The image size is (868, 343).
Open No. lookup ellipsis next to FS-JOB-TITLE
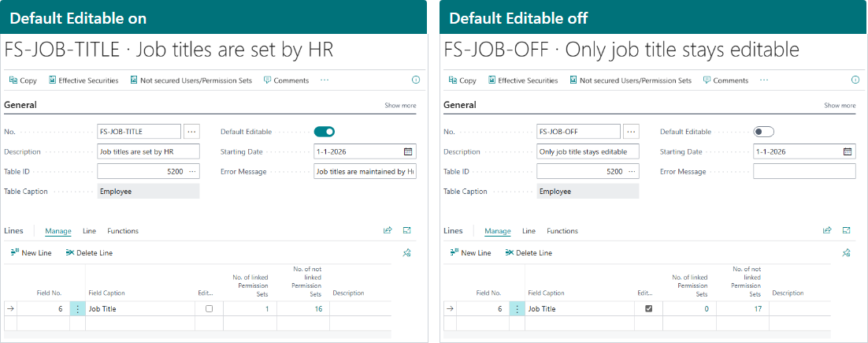pyautogui.click(x=191, y=132)
